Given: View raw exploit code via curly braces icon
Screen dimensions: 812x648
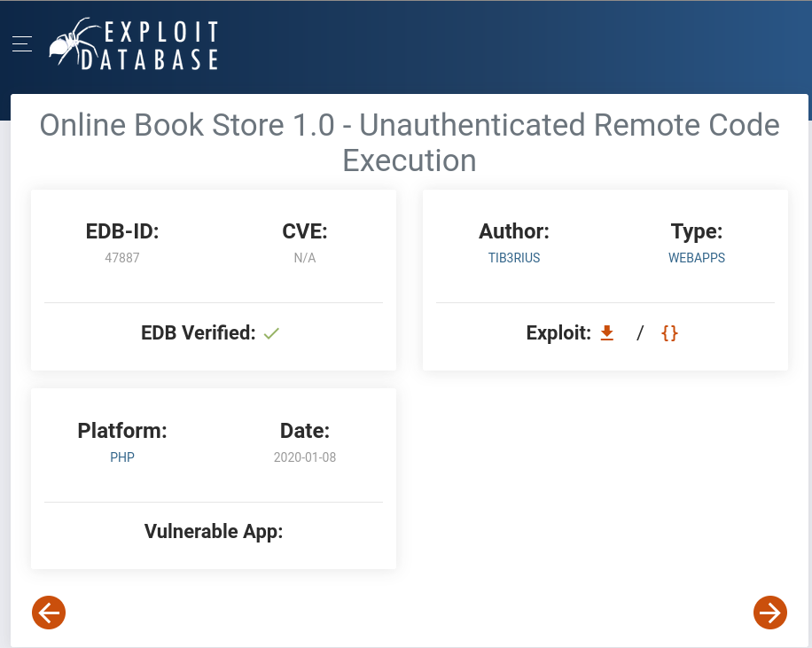Looking at the screenshot, I should pos(669,333).
